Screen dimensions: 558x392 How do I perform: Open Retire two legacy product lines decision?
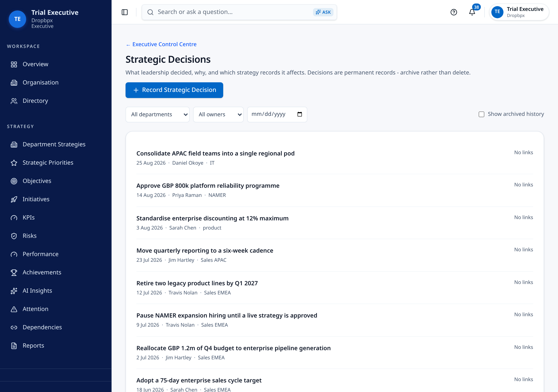(197, 283)
